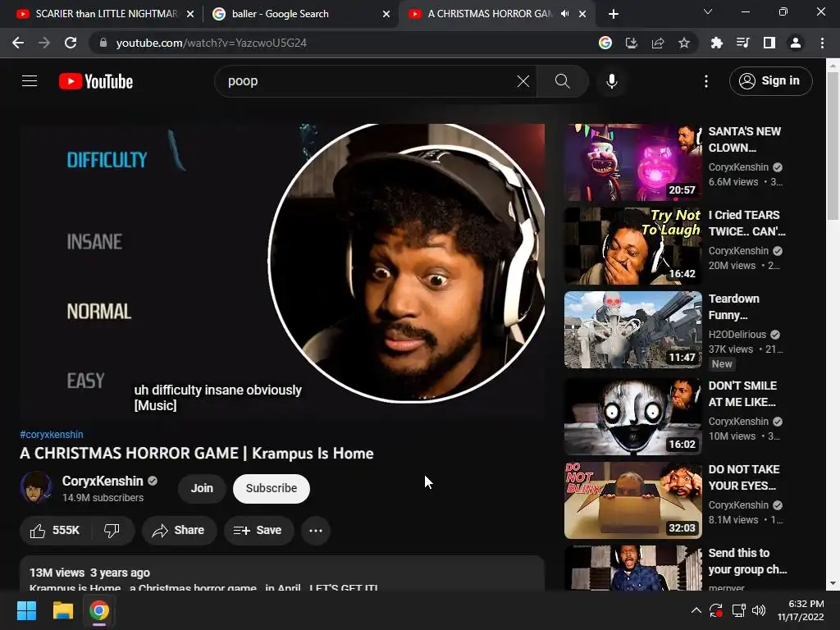Subscribe to CoryxKenshin
The width and height of the screenshot is (840, 630).
pos(271,488)
